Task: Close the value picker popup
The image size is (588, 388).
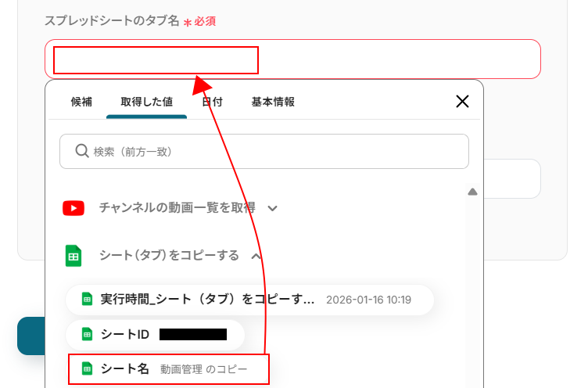Action: 462,102
